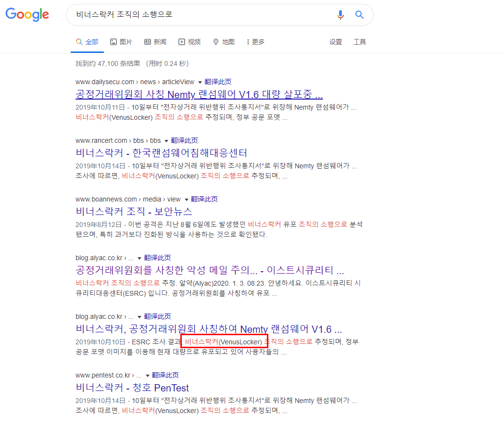The width and height of the screenshot is (504, 428).
Task: Click 翻译此页 for the rancert.com result
Action: tap(184, 141)
